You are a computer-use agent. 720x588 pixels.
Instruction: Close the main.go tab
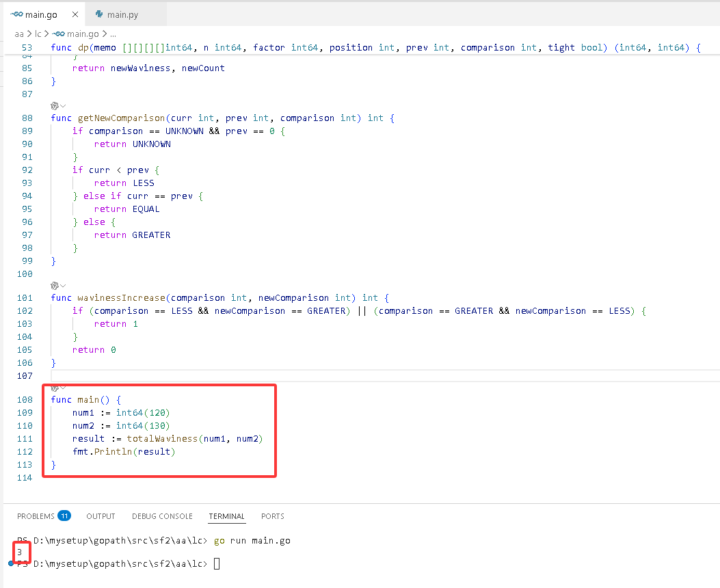click(75, 14)
